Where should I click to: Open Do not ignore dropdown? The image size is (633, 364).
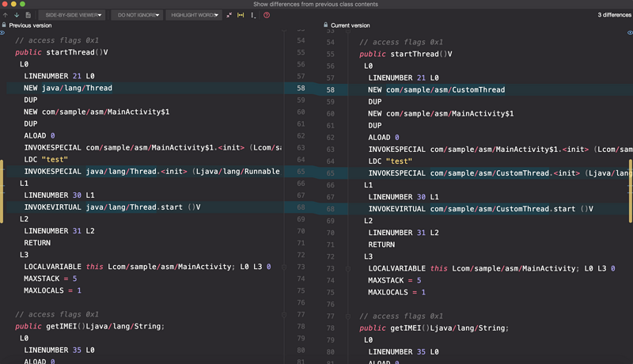tap(136, 15)
